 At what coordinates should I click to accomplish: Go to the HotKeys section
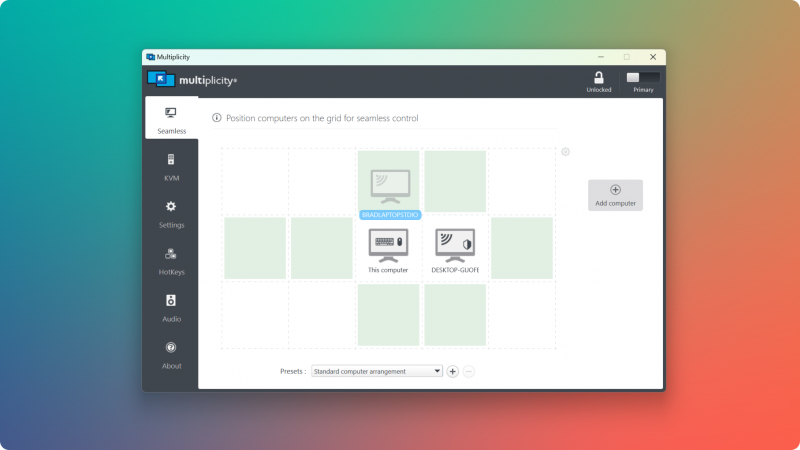click(x=171, y=261)
